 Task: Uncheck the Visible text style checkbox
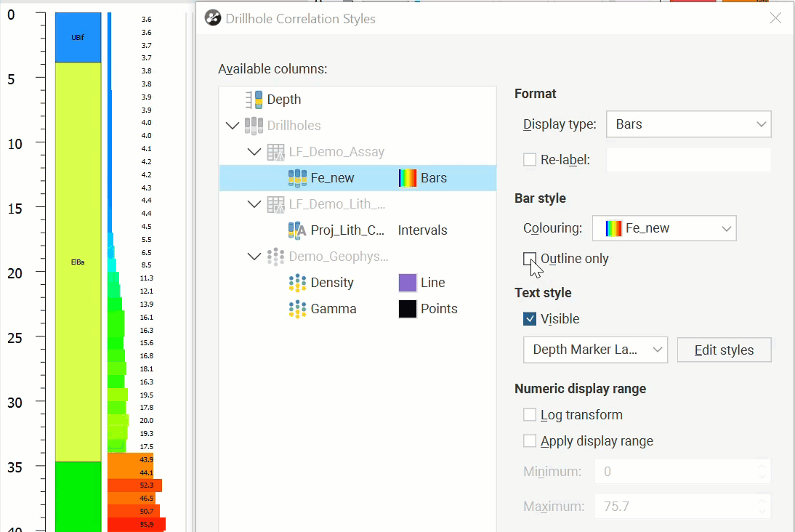(x=530, y=319)
